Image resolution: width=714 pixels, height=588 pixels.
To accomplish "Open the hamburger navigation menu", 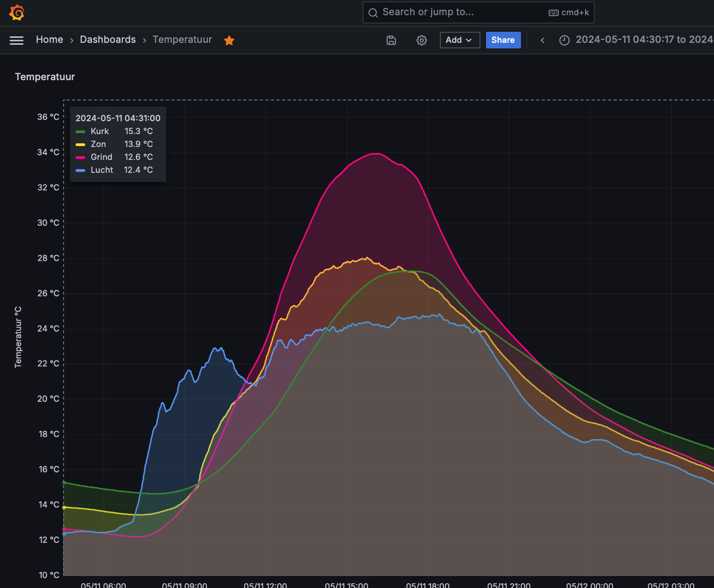I will [17, 41].
